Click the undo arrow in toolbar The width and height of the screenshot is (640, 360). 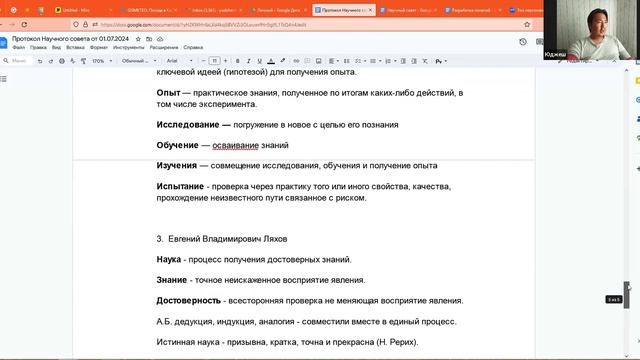pyautogui.click(x=40, y=61)
